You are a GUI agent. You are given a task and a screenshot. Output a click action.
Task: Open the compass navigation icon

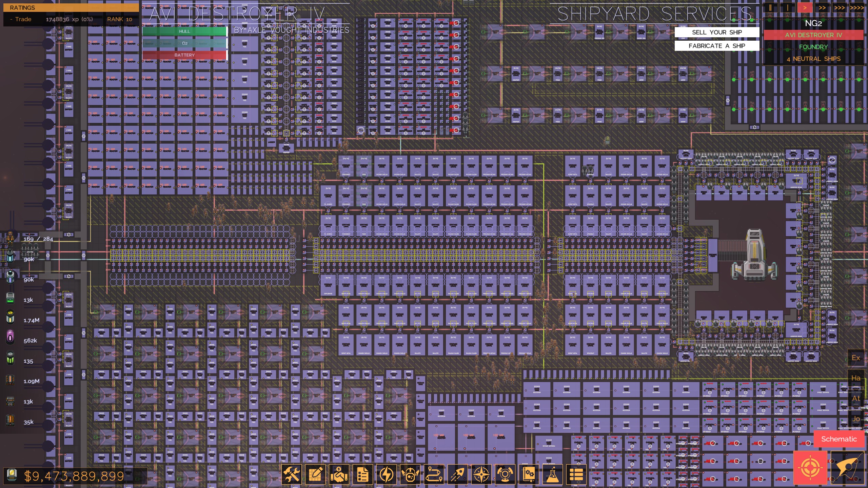pyautogui.click(x=481, y=474)
